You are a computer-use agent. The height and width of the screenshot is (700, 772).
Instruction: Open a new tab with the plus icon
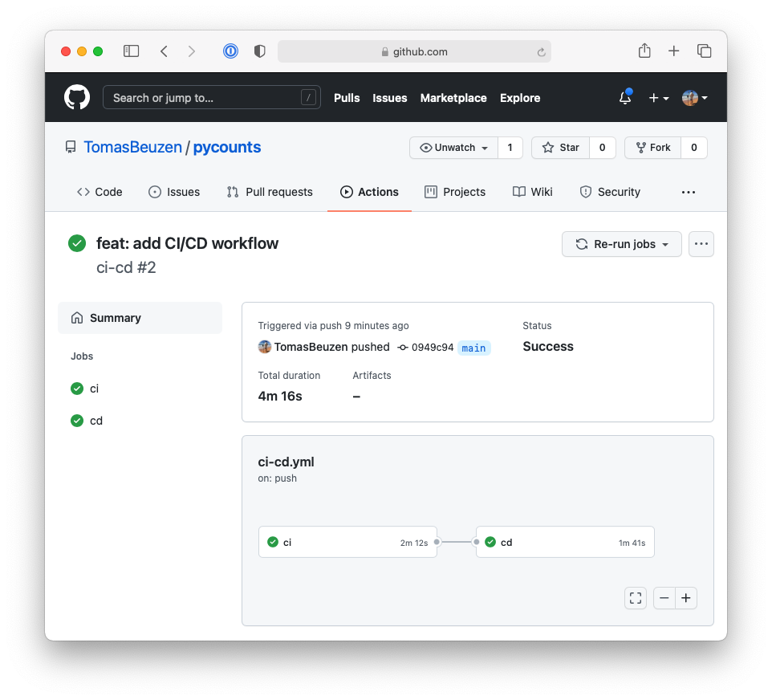tap(673, 51)
